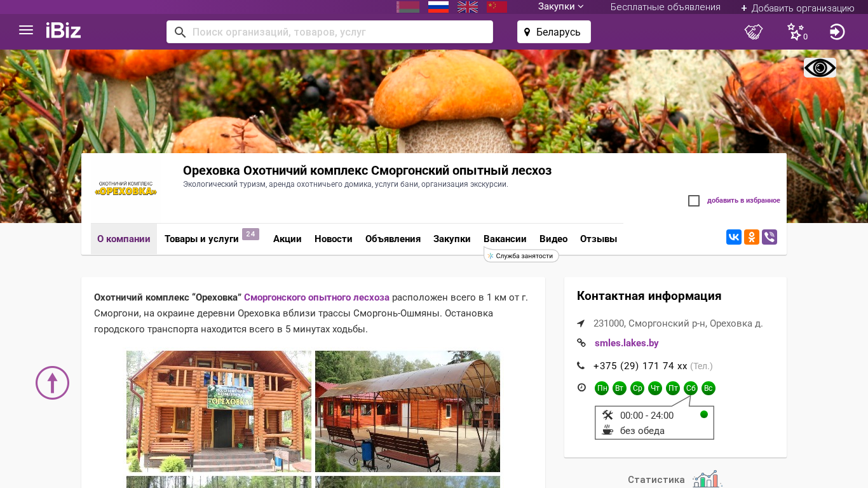Open the canopy and benches photo
This screenshot has width=868, height=488.
pyautogui.click(x=407, y=411)
